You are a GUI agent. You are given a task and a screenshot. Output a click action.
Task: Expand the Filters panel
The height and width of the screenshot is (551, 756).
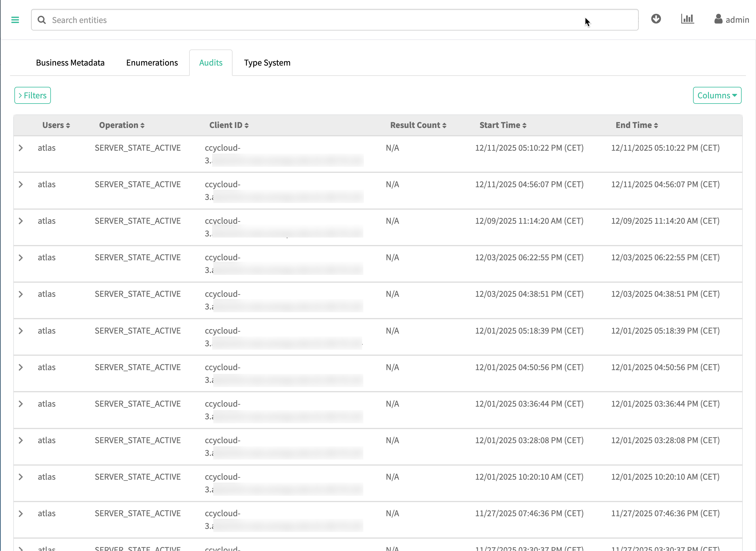click(32, 95)
